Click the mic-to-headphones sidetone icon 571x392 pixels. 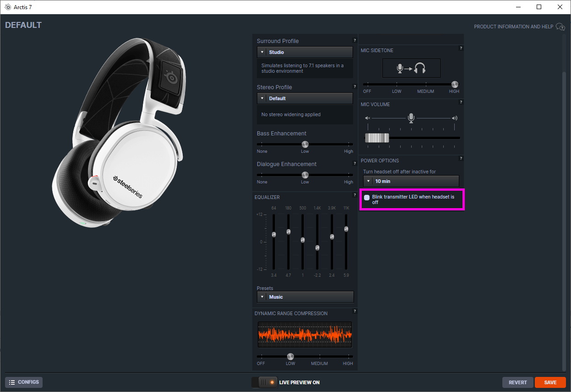tap(411, 68)
